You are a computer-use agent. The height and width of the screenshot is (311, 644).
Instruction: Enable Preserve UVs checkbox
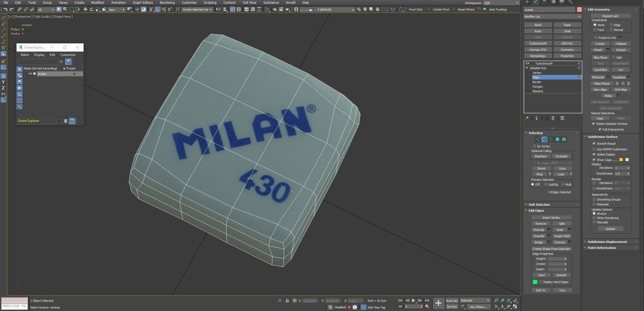click(596, 37)
